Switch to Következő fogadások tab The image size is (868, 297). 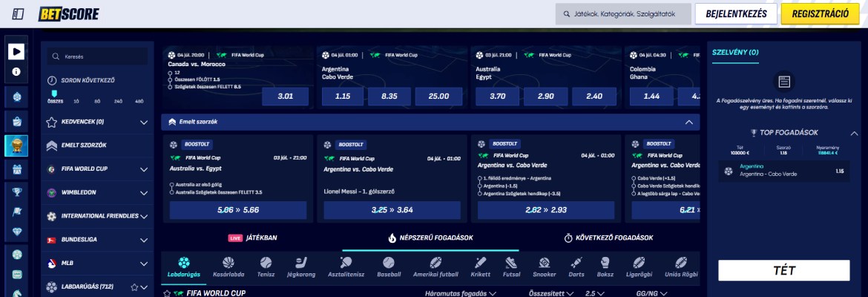[608, 238]
